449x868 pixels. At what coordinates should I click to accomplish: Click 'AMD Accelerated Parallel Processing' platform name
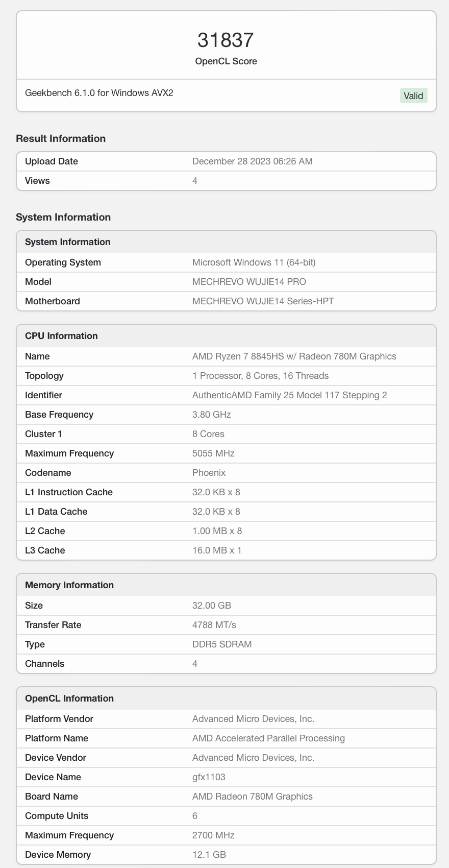[x=268, y=738]
